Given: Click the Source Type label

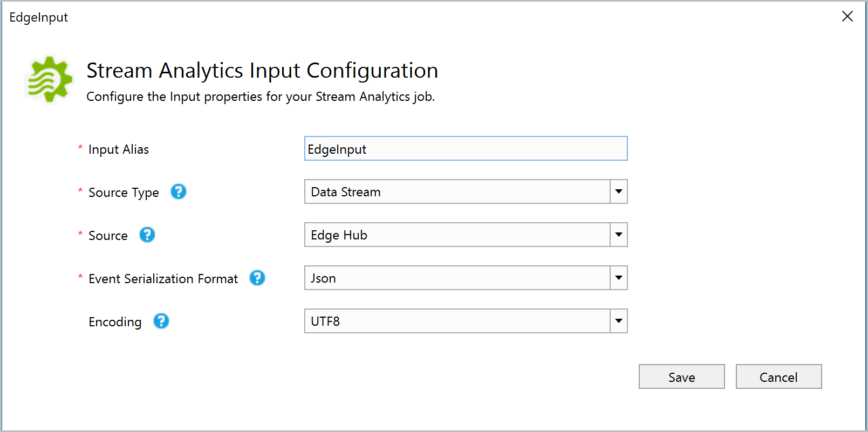Looking at the screenshot, I should [x=124, y=193].
